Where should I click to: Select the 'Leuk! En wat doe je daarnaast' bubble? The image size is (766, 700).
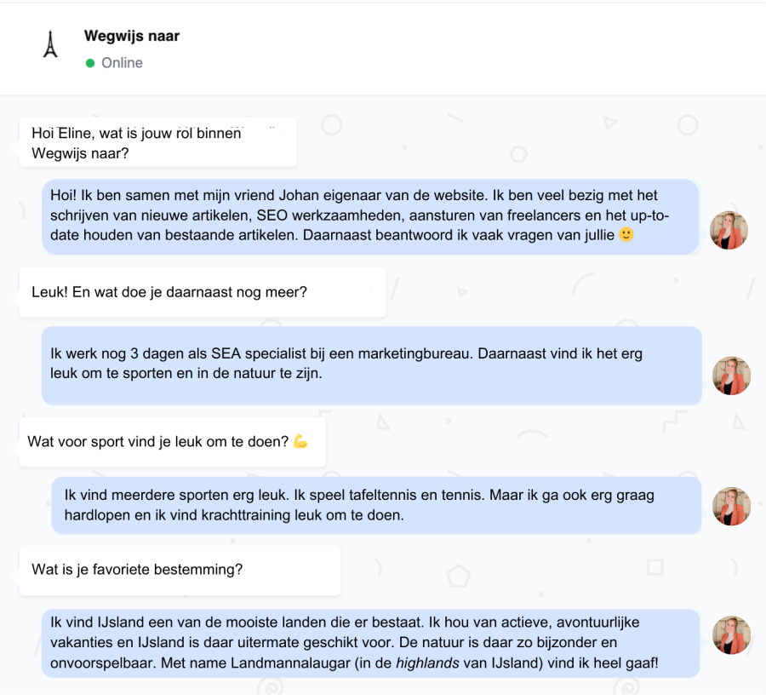coord(203,292)
